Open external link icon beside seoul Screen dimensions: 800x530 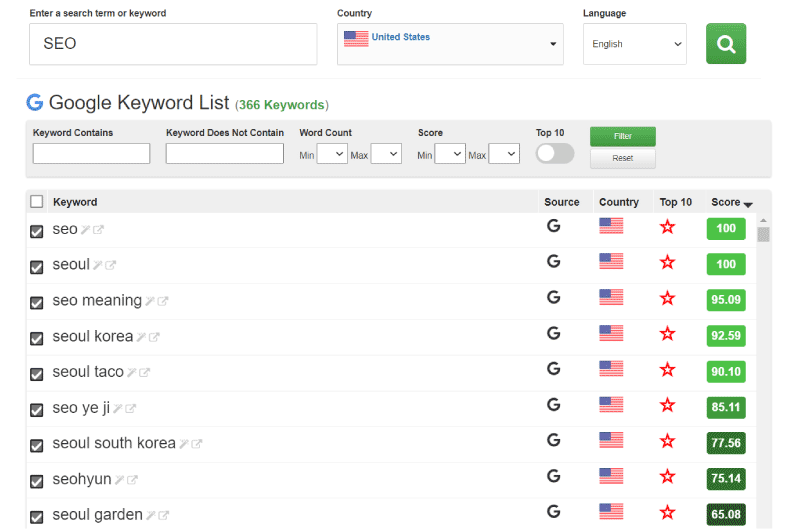111,265
